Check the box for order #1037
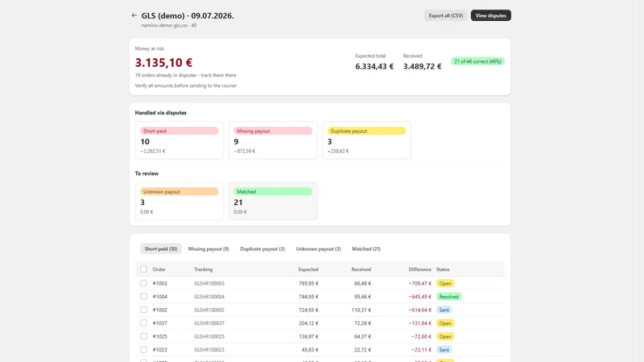 pos(143,323)
